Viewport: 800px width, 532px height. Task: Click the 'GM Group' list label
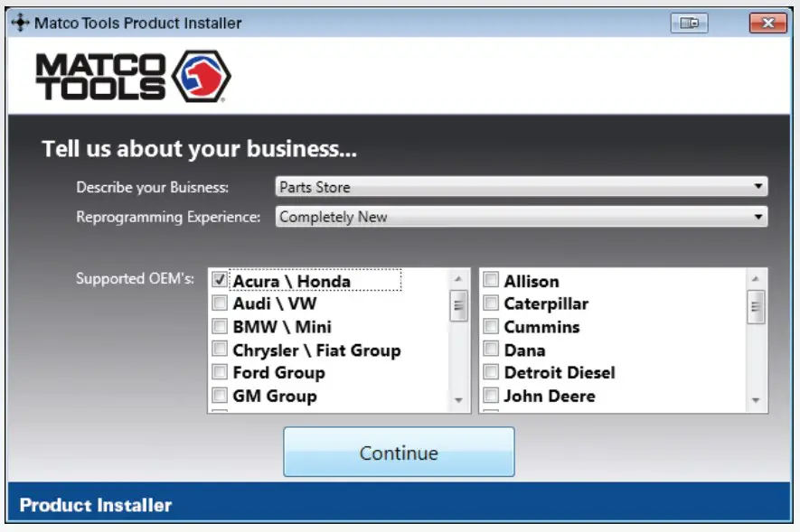tap(275, 396)
